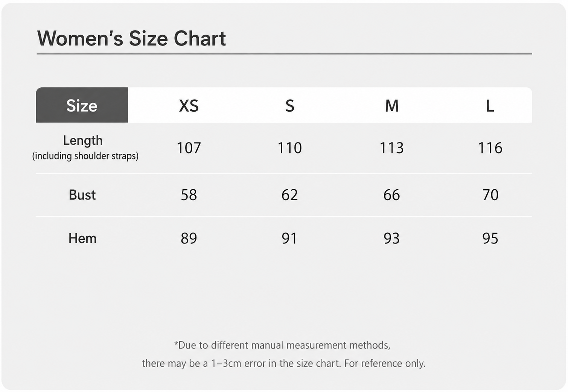This screenshot has width=568, height=392.
Task: Click the L length value 116
Action: [x=490, y=148]
